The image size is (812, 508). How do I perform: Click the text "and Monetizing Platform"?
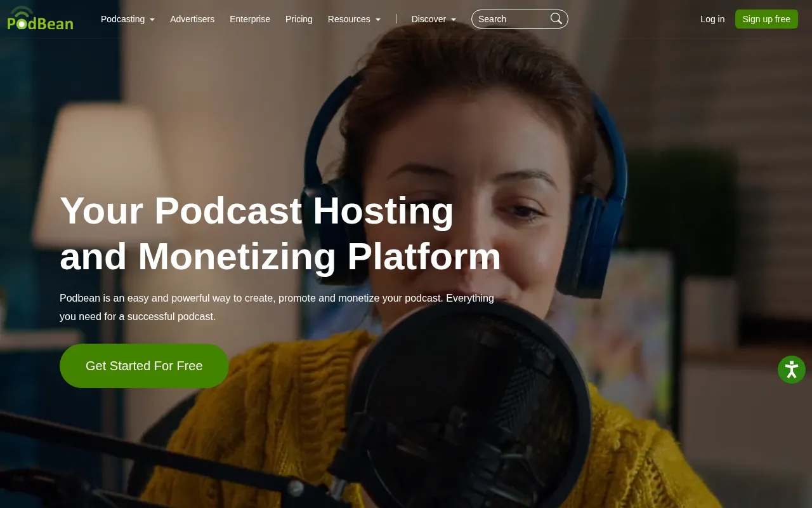click(280, 257)
